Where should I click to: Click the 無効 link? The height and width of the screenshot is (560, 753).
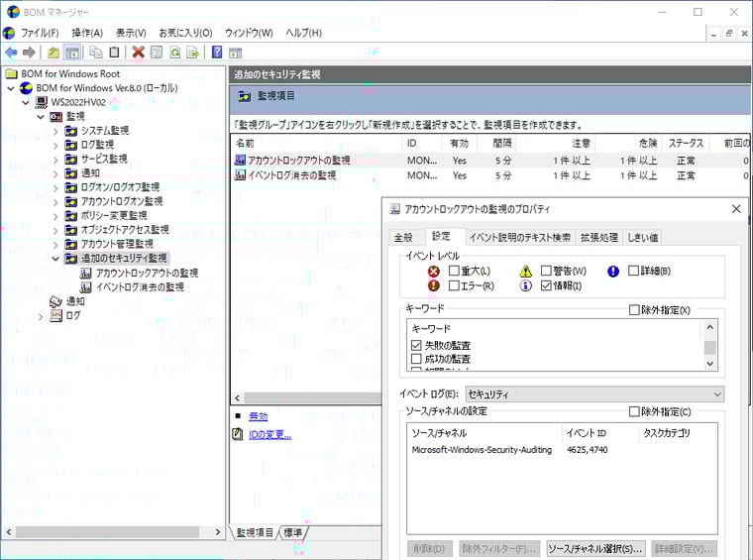click(x=258, y=416)
